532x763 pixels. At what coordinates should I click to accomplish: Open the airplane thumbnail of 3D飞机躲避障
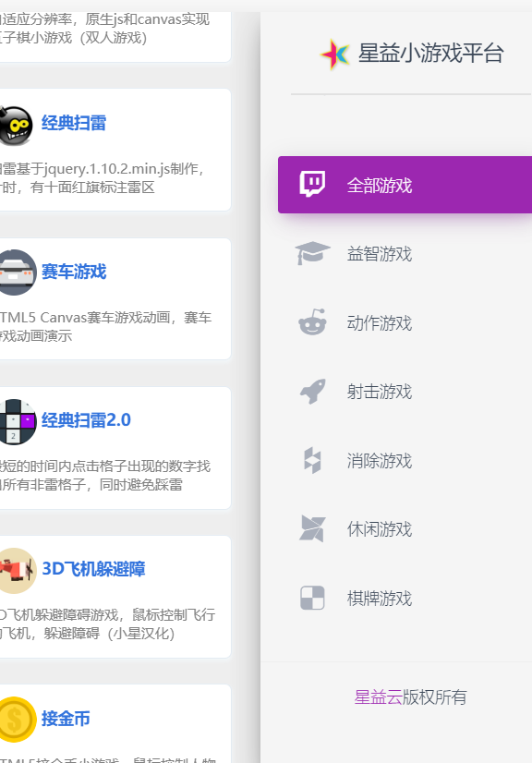17,570
